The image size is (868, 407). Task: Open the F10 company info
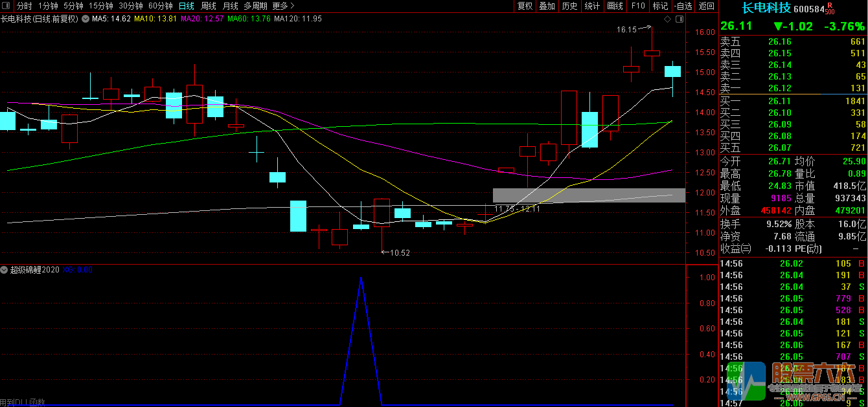pyautogui.click(x=638, y=6)
